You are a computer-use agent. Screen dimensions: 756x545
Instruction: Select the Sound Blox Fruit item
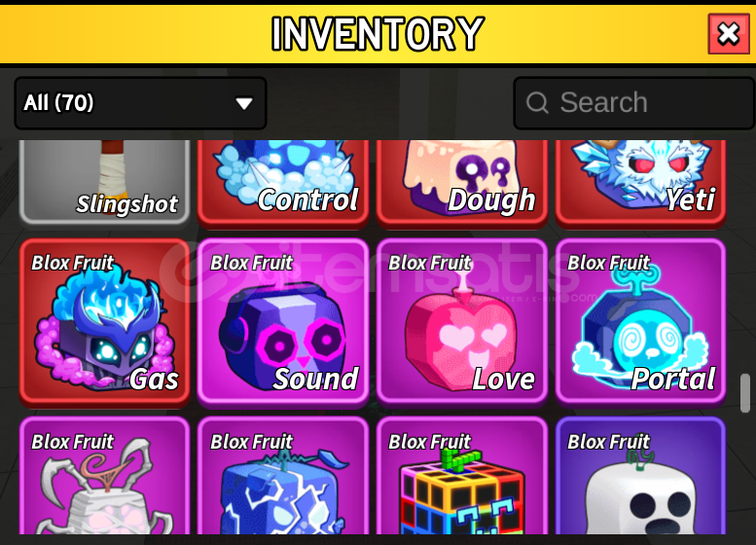[283, 321]
